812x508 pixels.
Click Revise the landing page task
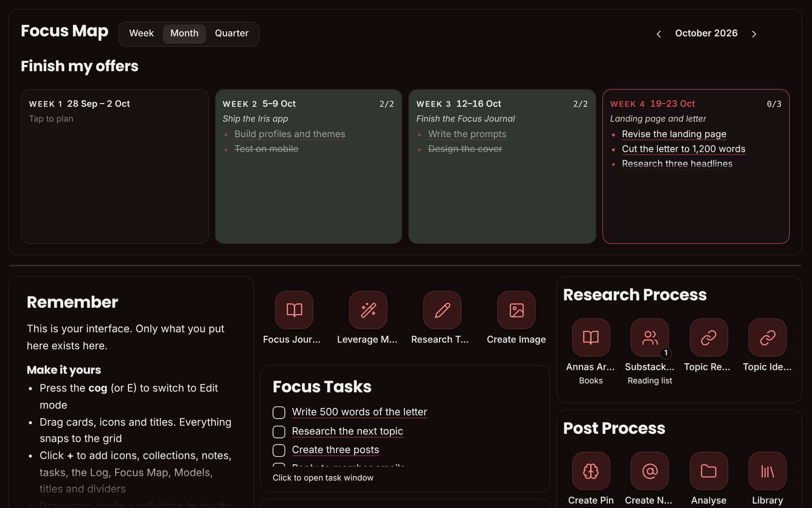click(674, 134)
